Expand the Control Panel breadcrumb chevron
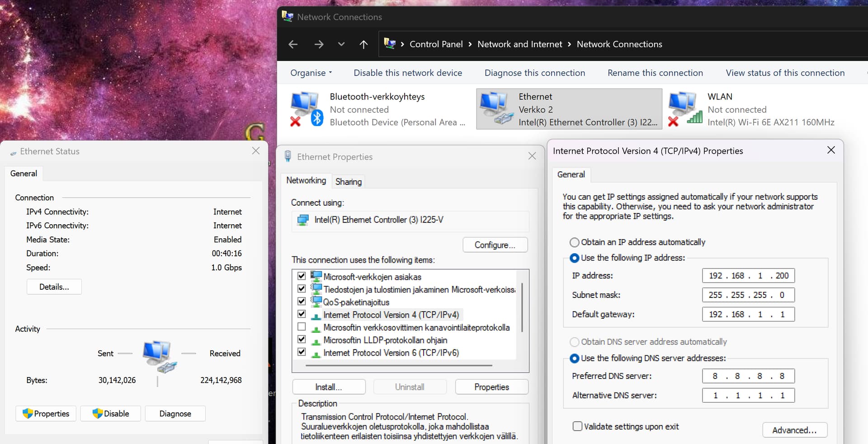Image resolution: width=868 pixels, height=444 pixels. (x=470, y=44)
